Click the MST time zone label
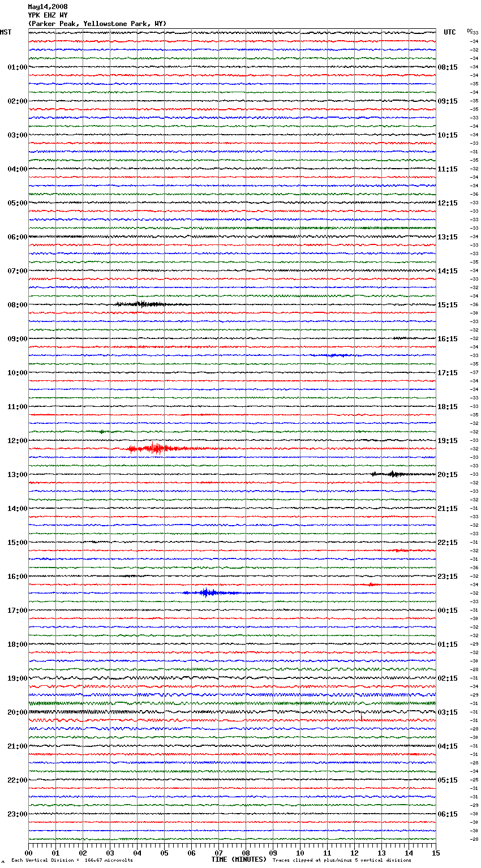 click(x=6, y=32)
